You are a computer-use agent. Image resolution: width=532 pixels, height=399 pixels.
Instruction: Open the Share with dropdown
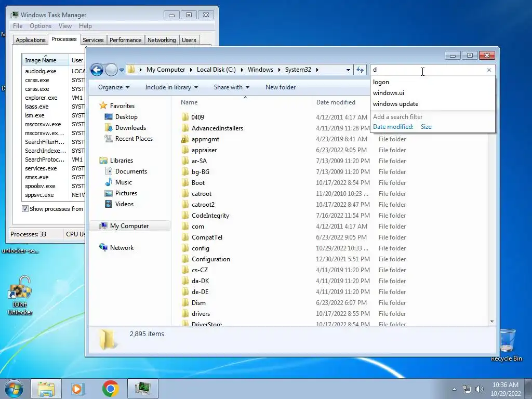[231, 87]
